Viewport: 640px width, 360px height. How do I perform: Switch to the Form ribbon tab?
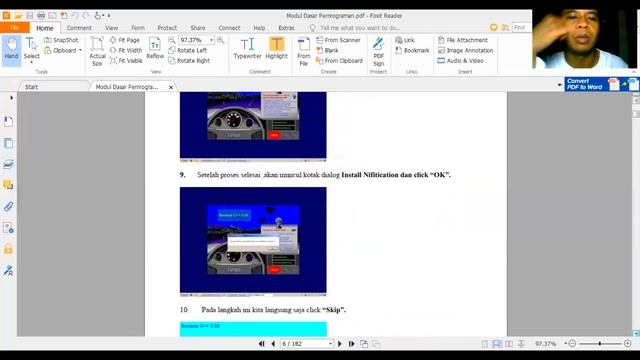[x=138, y=28]
